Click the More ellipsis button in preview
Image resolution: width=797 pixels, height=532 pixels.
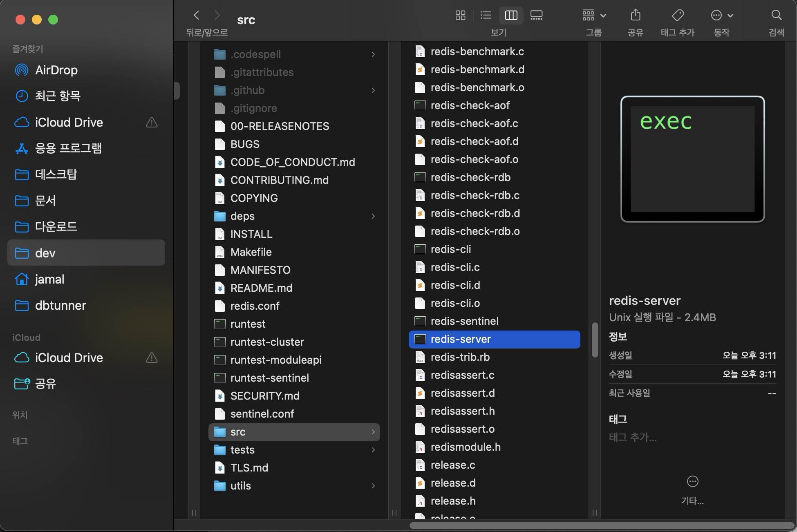point(692,482)
